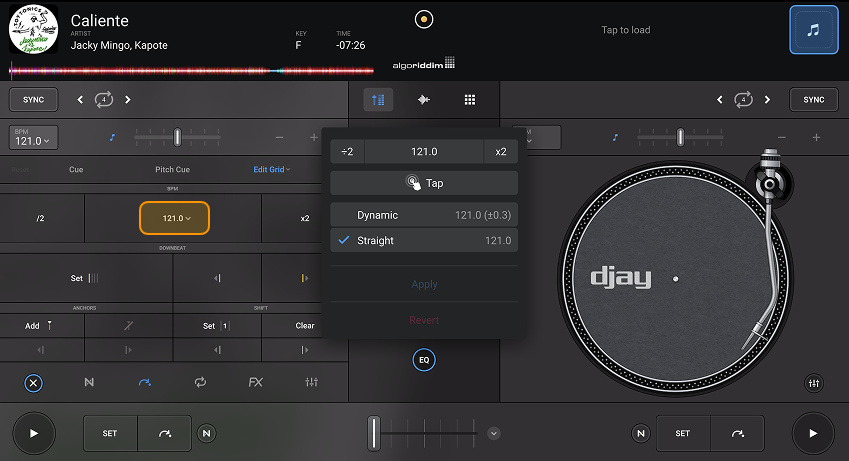Open the left deck EQ mixer tool tab
The width and height of the screenshot is (849, 461).
[311, 382]
